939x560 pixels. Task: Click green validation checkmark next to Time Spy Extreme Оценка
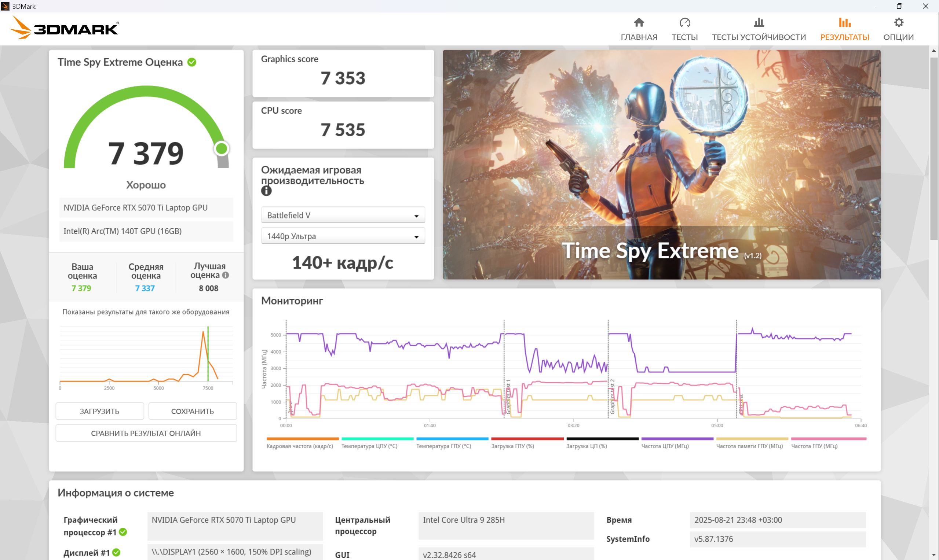[x=192, y=62]
